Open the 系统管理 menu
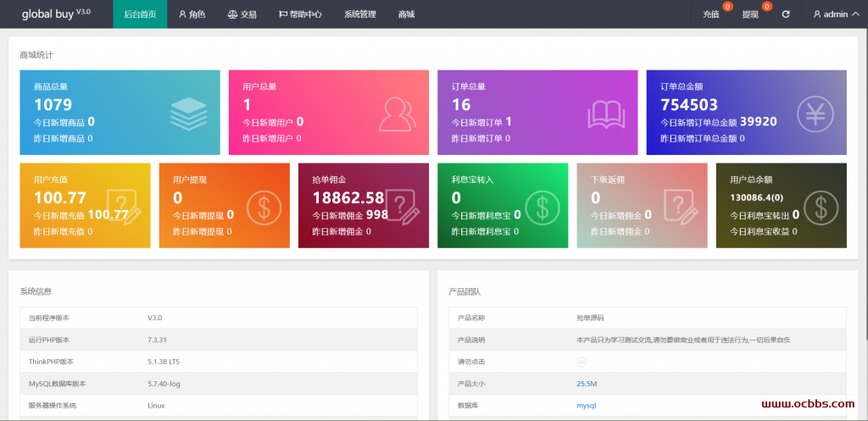The height and width of the screenshot is (421, 868). 359,14
